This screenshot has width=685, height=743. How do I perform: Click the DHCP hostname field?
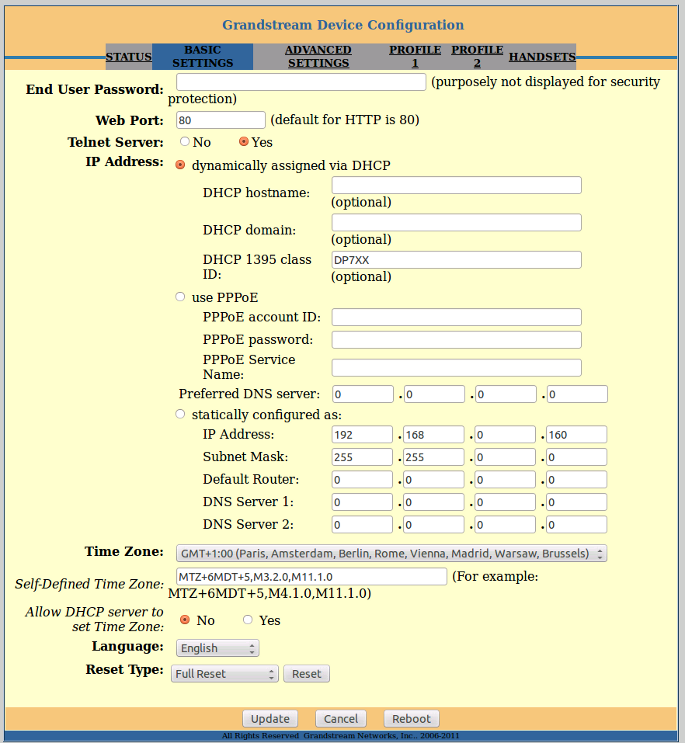[x=457, y=185]
